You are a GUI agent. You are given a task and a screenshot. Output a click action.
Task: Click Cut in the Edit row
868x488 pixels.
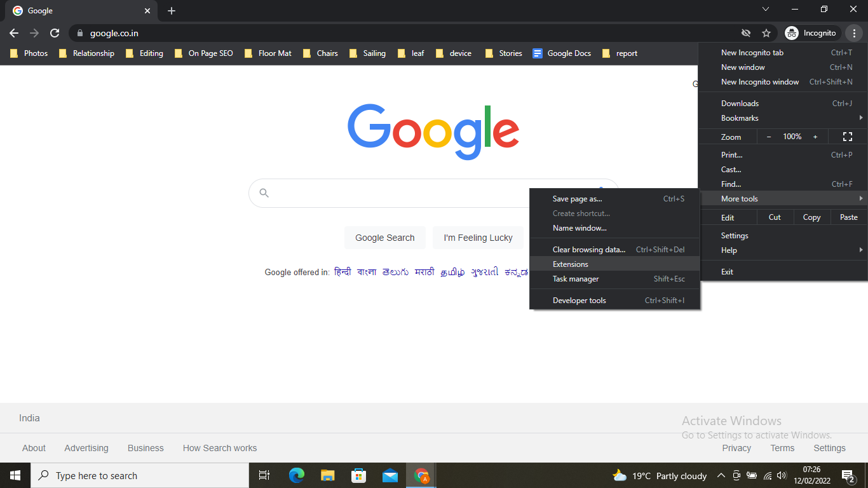tap(775, 217)
